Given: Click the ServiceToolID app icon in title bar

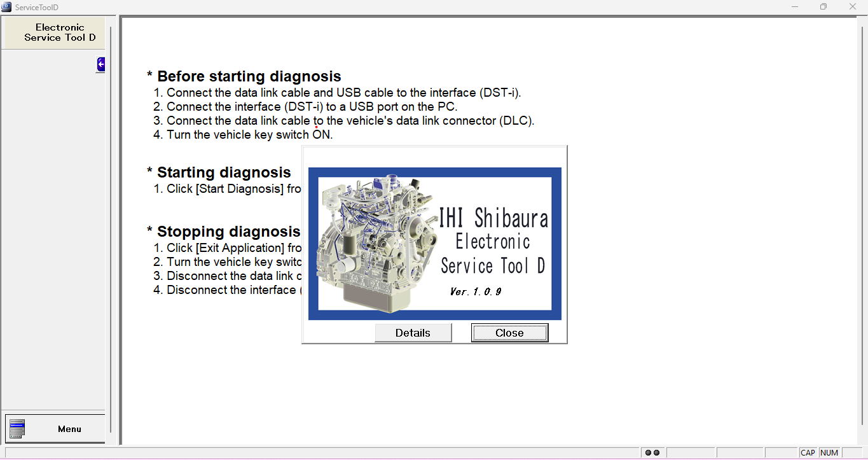Looking at the screenshot, I should click(6, 7).
